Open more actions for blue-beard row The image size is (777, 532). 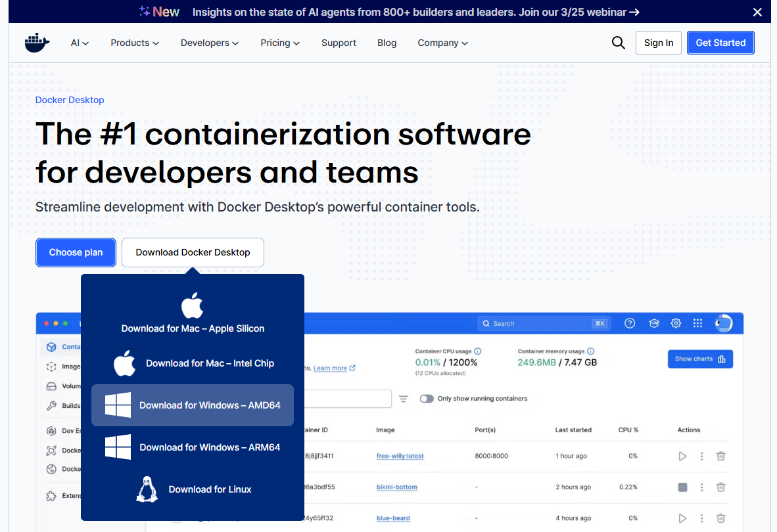[701, 518]
